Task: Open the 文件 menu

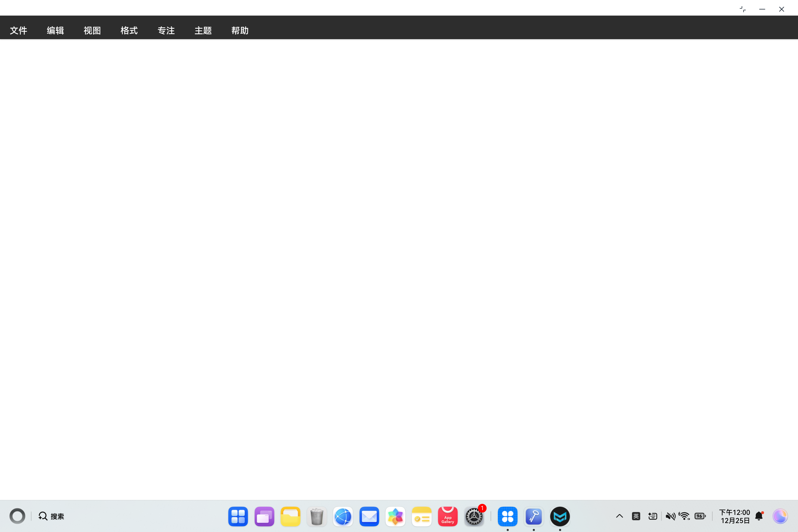Action: point(18,30)
